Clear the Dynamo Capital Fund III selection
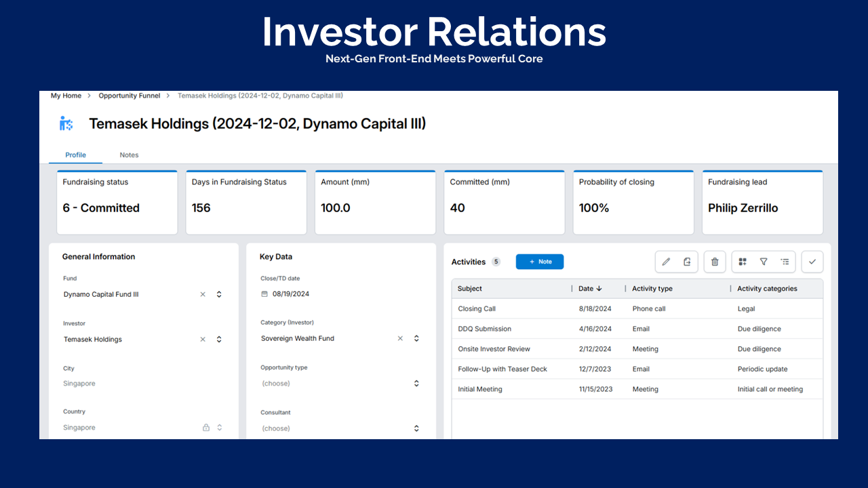 (x=202, y=294)
